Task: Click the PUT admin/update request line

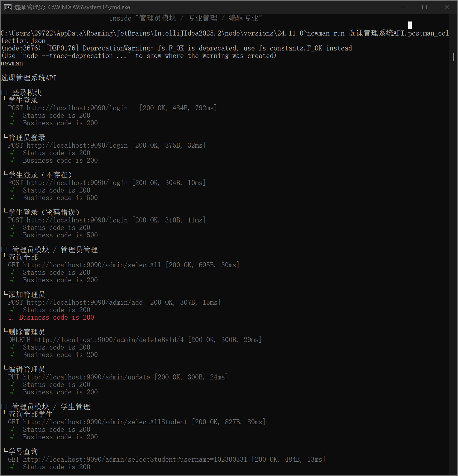Action: (x=118, y=377)
